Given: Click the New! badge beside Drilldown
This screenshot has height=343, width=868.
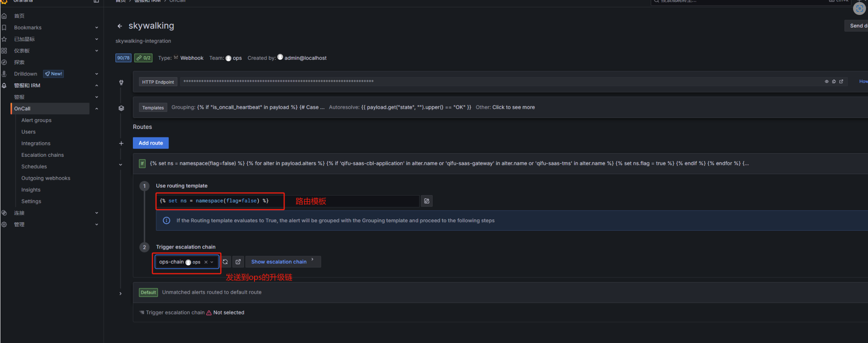Looking at the screenshot, I should point(54,74).
